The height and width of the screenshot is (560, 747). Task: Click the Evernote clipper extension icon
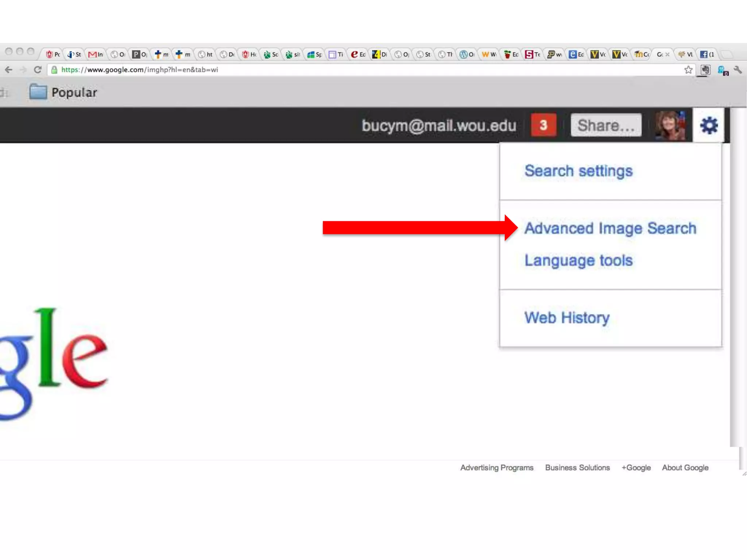point(705,70)
